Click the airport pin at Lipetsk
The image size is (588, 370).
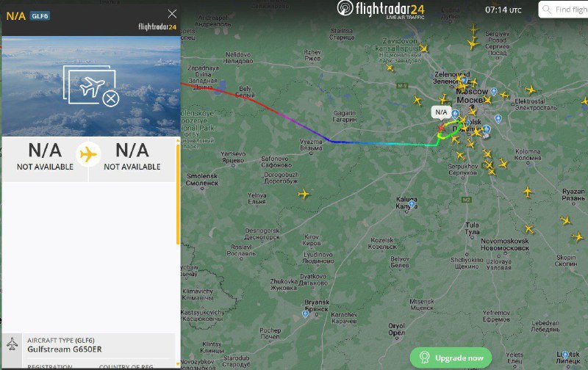coord(565,354)
